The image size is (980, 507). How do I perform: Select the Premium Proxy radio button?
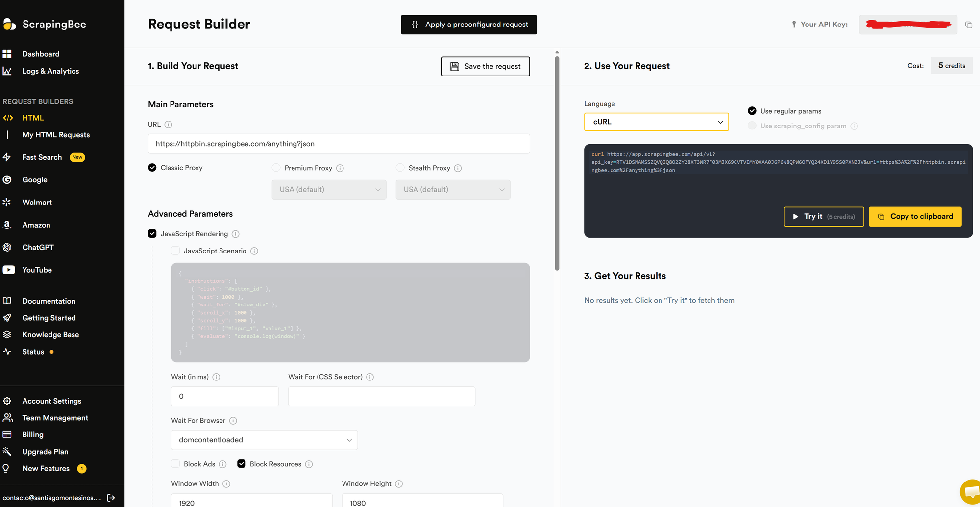276,168
